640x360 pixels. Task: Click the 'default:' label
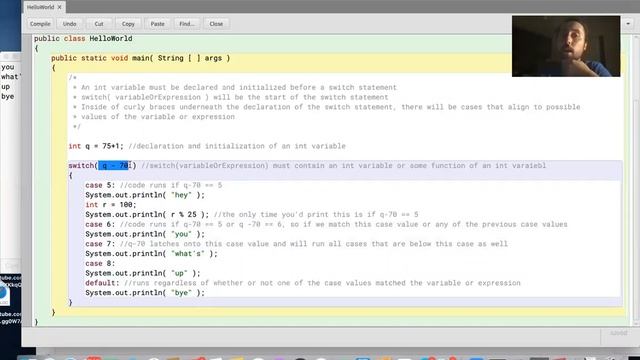pyautogui.click(x=102, y=283)
